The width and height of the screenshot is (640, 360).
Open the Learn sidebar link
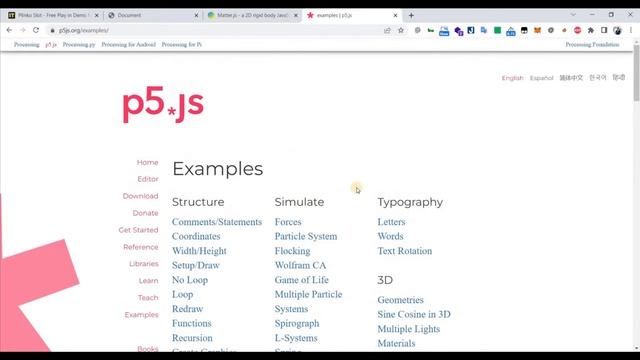(149, 281)
